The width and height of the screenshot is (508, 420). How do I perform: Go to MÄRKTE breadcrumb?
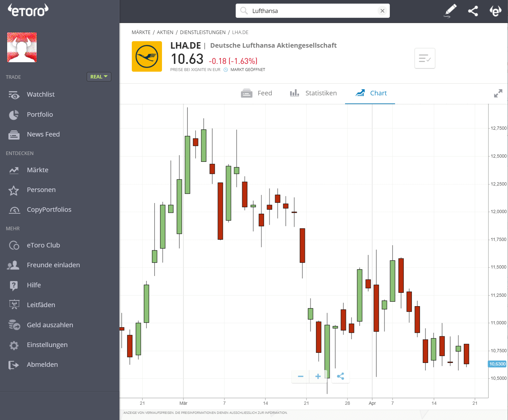click(141, 32)
